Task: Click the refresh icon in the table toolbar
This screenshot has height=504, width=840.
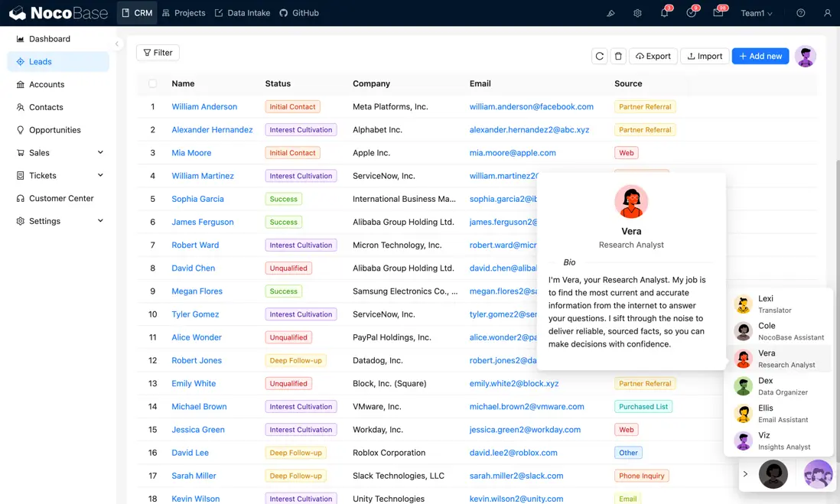Action: point(600,56)
